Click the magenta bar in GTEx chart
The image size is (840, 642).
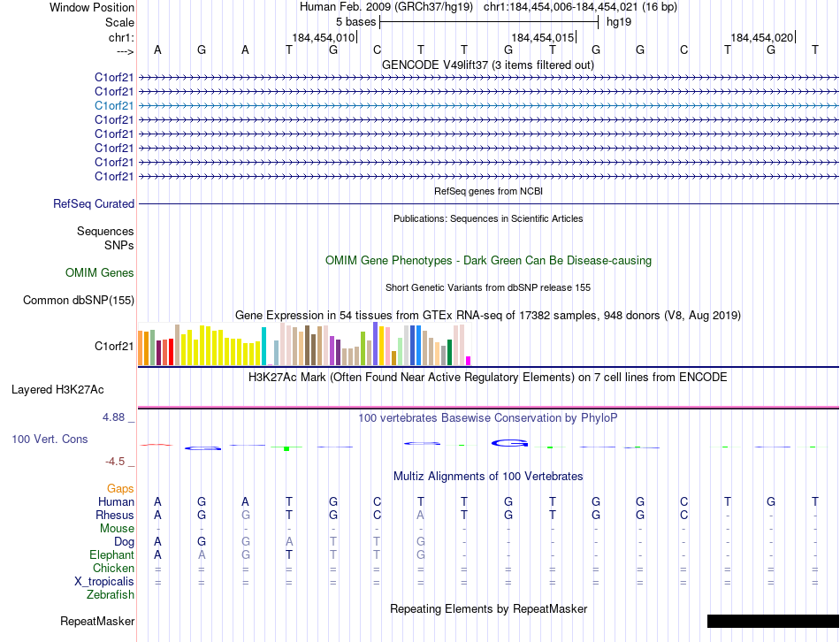pyautogui.click(x=469, y=361)
